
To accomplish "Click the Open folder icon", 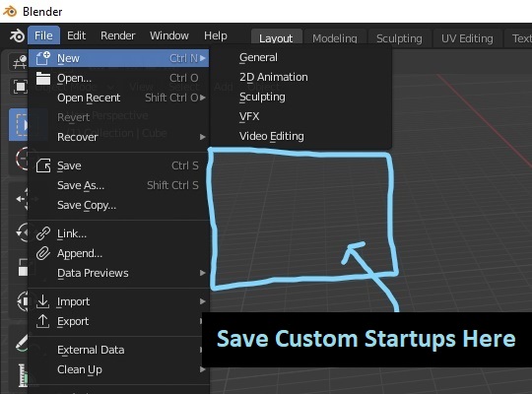I will (43, 78).
